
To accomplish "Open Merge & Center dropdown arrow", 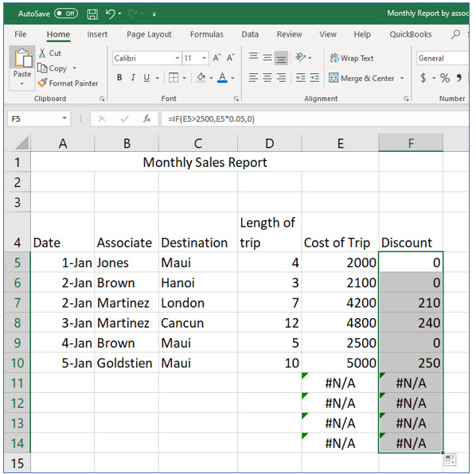I will point(402,78).
